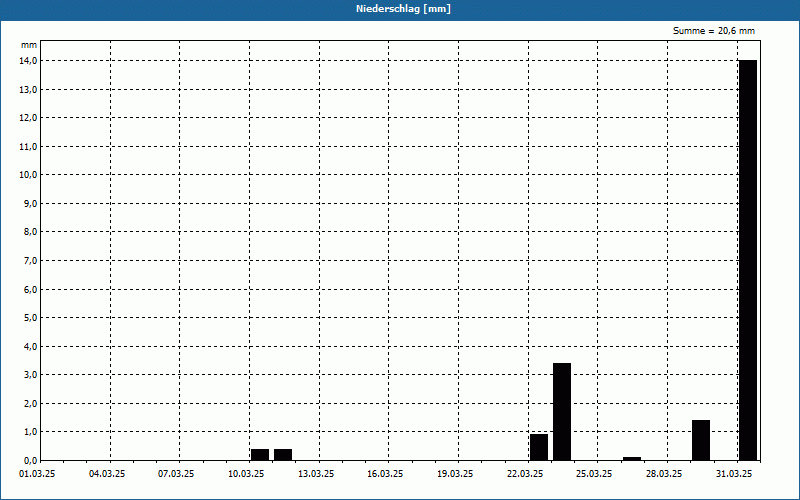This screenshot has height=500, width=800.
Task: Click the 14,0 y-axis value
Action: coord(28,61)
